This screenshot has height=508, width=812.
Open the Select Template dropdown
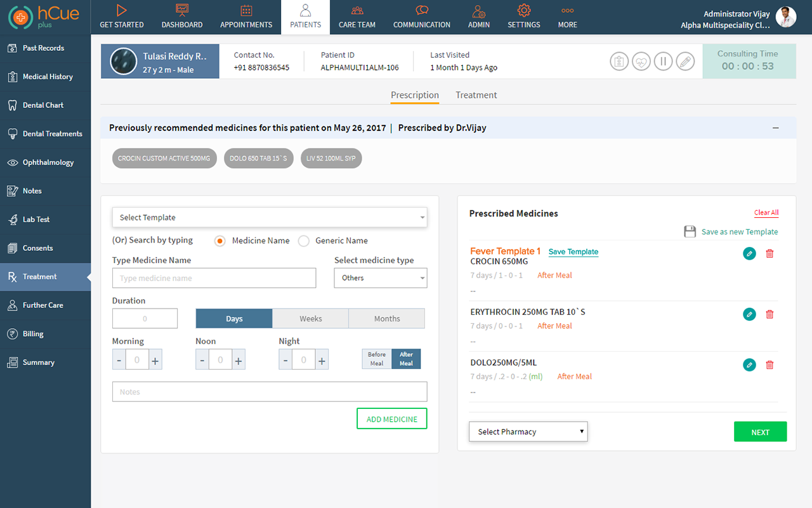click(270, 217)
